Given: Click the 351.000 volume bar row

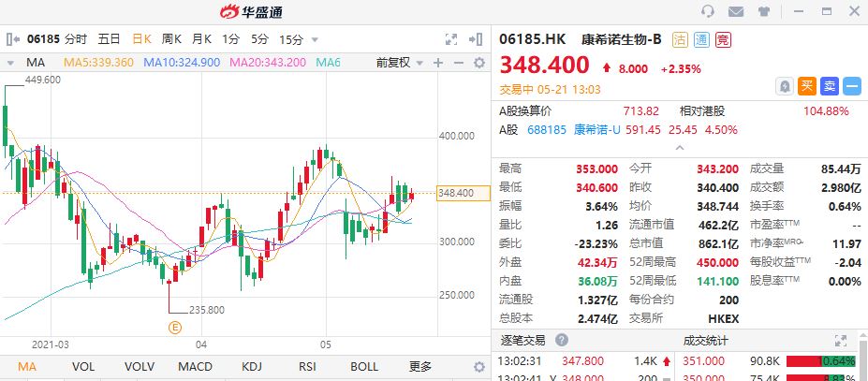Looking at the screenshot, I should point(770,361).
